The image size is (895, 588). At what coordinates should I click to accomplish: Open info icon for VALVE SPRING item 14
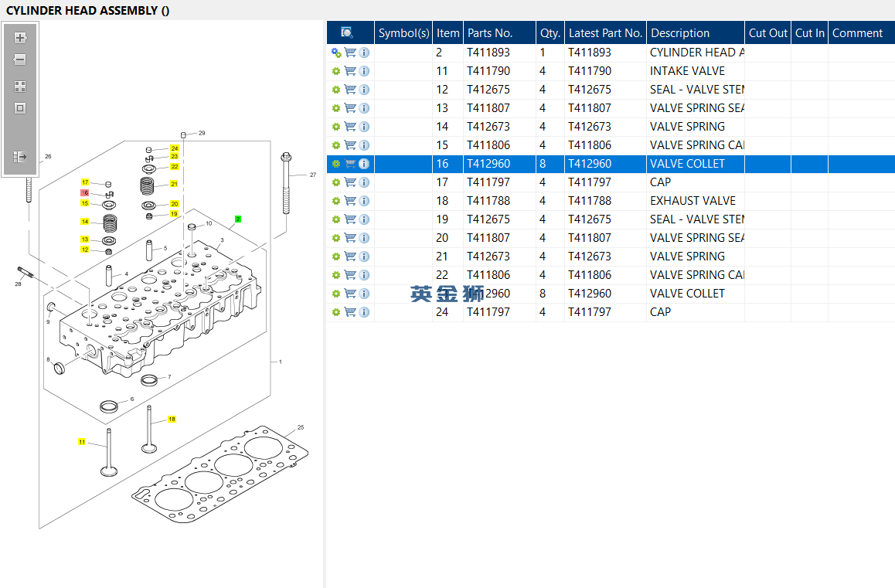364,127
